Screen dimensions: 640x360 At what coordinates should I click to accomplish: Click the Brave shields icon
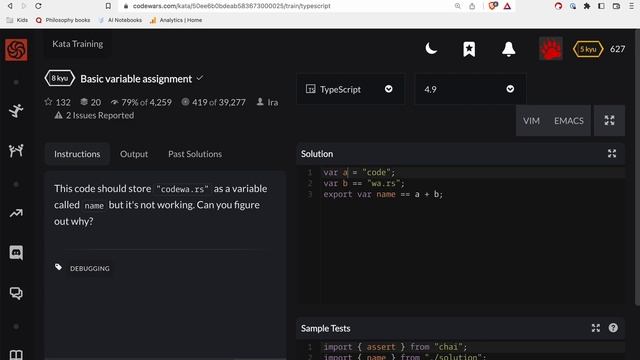tap(493, 6)
